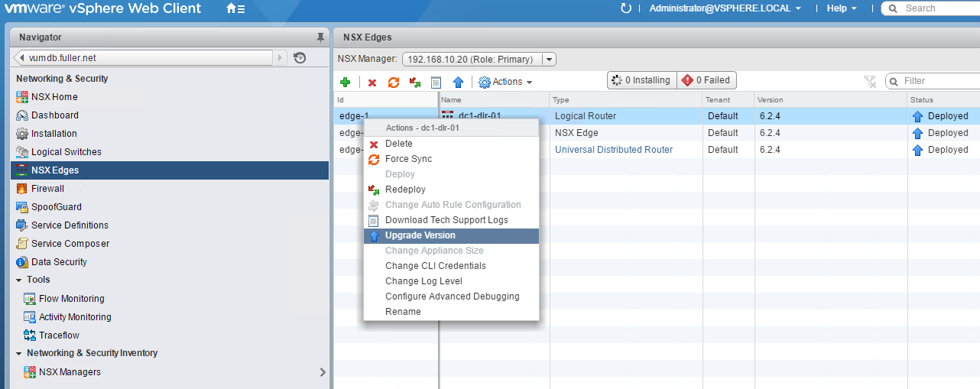Select the edge-1 Id cell
Viewport: 980px width, 389px height.
click(x=385, y=116)
